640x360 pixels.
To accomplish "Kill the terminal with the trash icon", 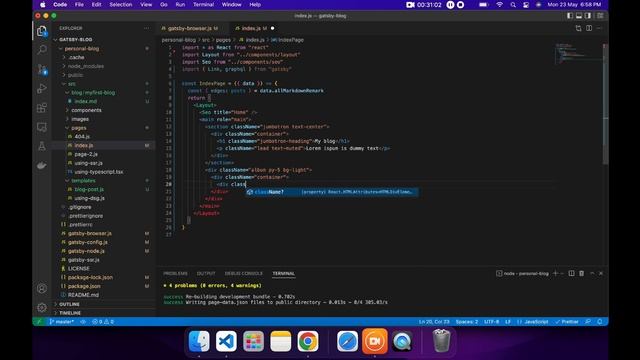I will pos(582,273).
